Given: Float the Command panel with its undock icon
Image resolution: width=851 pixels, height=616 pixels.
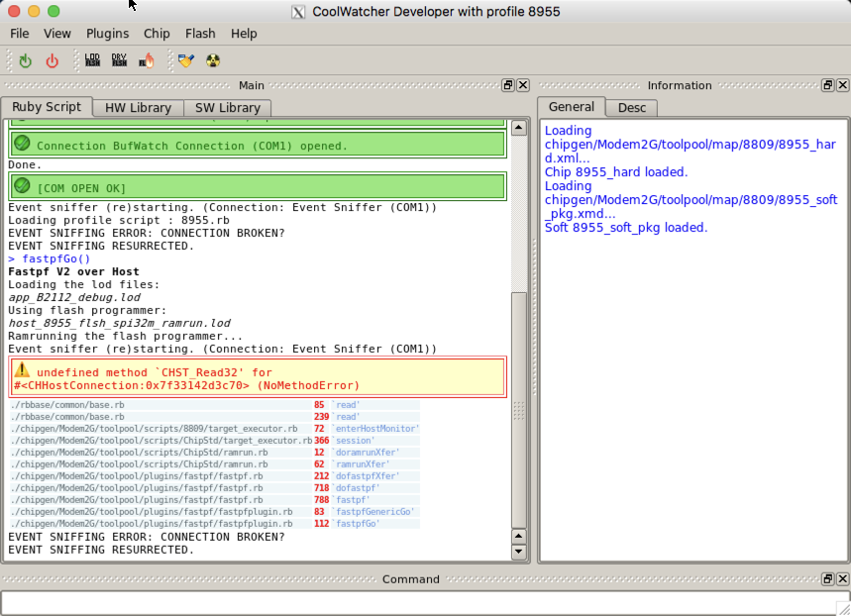Looking at the screenshot, I should tap(827, 579).
